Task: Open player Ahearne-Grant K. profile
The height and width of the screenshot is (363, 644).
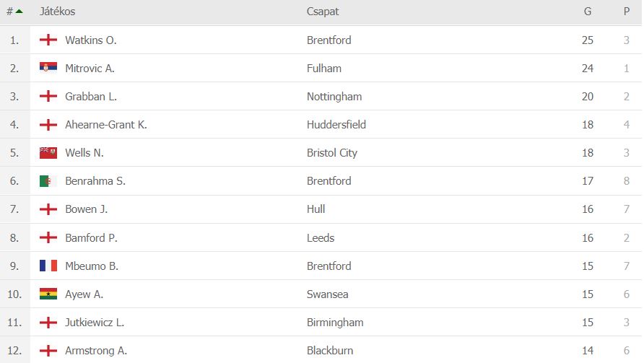Action: (105, 125)
